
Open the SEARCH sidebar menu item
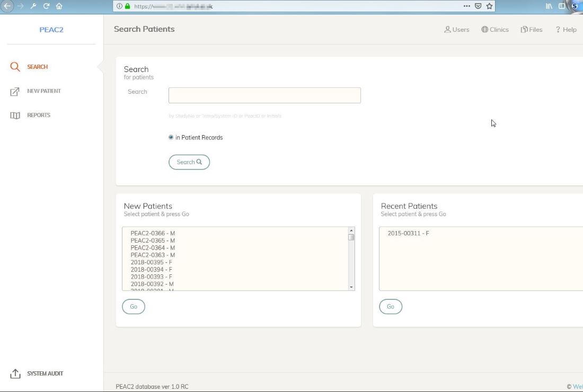click(37, 67)
